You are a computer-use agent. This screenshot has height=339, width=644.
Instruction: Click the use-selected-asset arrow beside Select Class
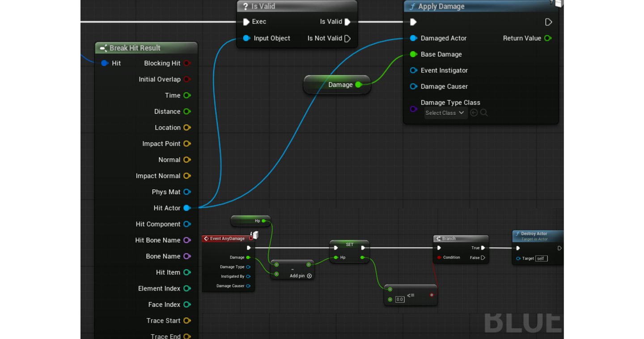click(474, 113)
